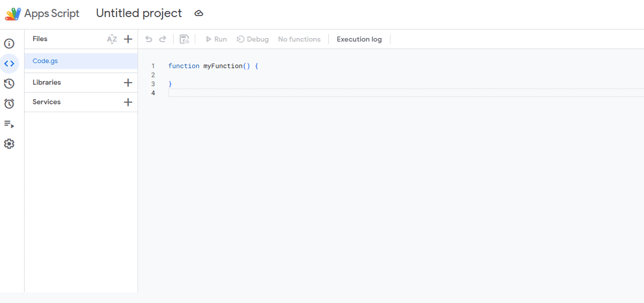This screenshot has width=644, height=303.
Task: Toggle alphabetical sorting of files
Action: click(112, 39)
